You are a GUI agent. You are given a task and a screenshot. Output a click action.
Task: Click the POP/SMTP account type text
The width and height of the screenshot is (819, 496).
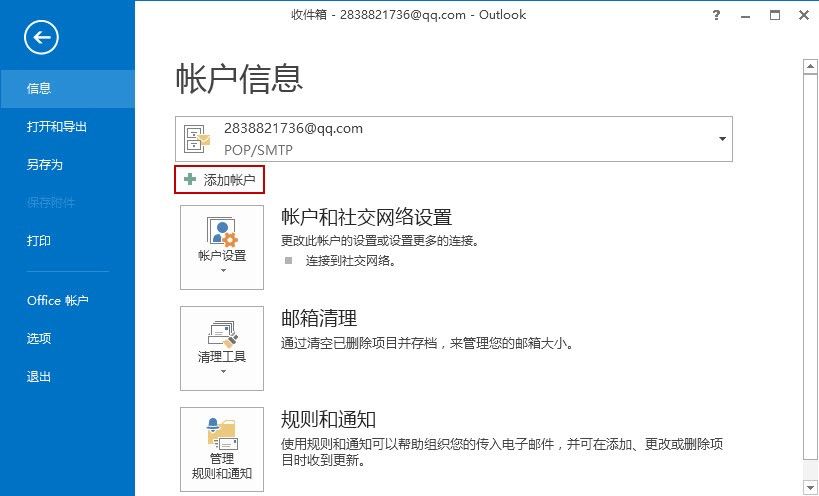pyautogui.click(x=258, y=150)
